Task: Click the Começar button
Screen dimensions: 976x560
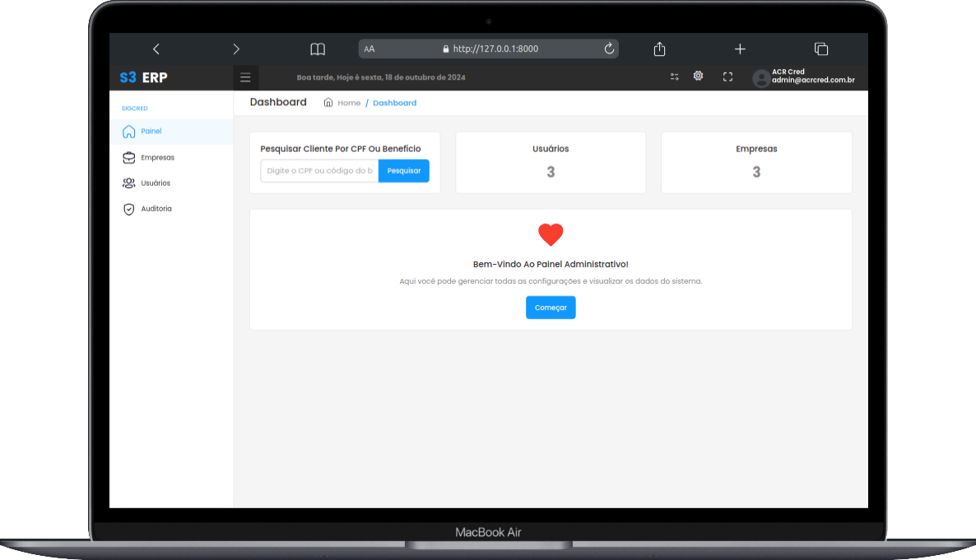Action: pos(551,308)
